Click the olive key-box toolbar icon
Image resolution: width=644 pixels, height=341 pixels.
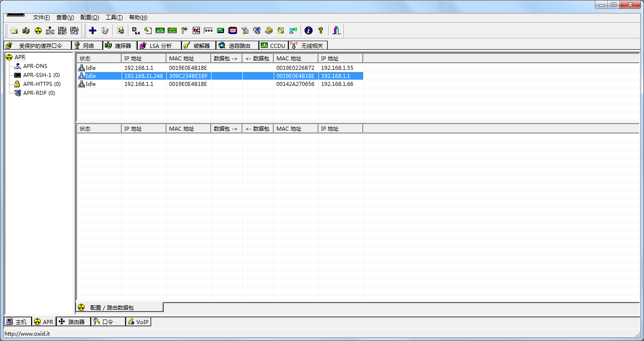pyautogui.click(x=281, y=30)
